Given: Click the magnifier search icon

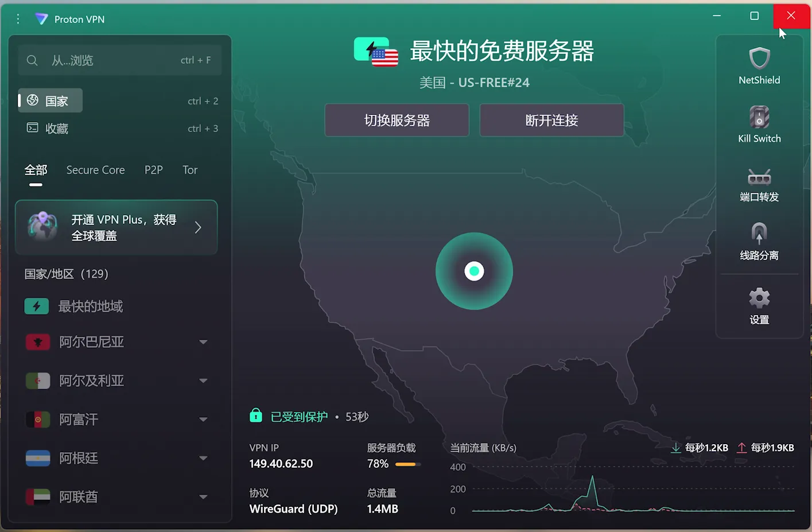Looking at the screenshot, I should [x=32, y=60].
